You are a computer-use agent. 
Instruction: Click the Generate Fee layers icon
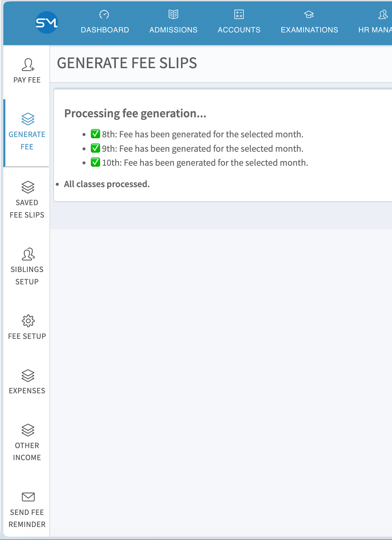(x=28, y=119)
